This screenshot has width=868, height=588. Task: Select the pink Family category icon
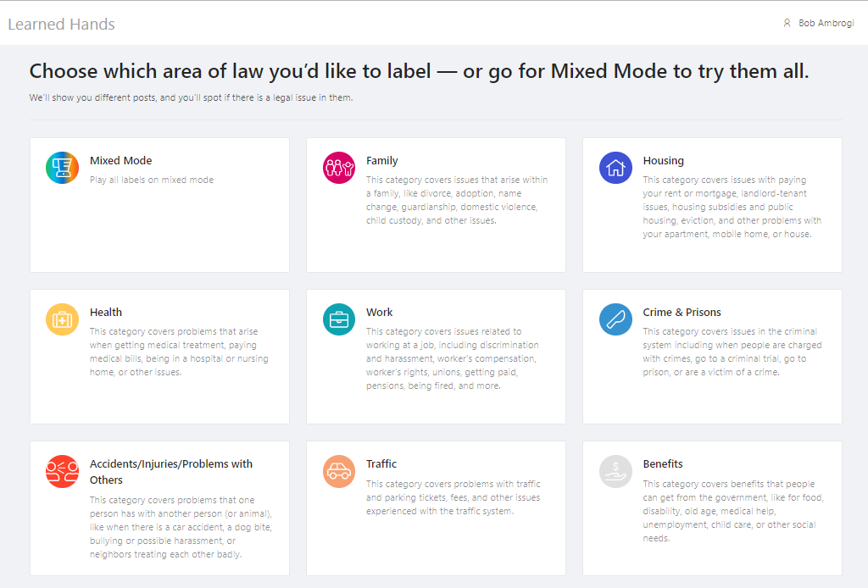[339, 168]
